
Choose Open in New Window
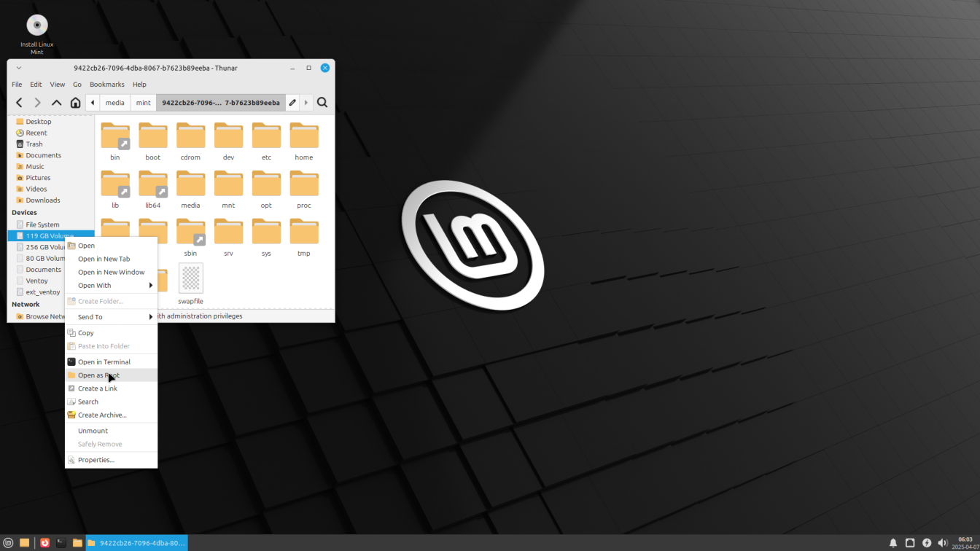click(x=111, y=272)
